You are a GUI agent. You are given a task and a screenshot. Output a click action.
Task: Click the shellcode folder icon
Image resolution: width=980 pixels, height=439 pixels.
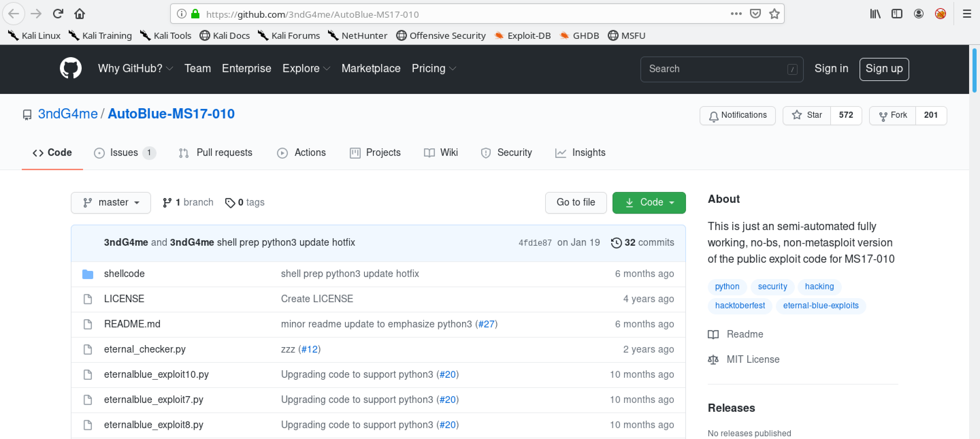[x=88, y=274]
